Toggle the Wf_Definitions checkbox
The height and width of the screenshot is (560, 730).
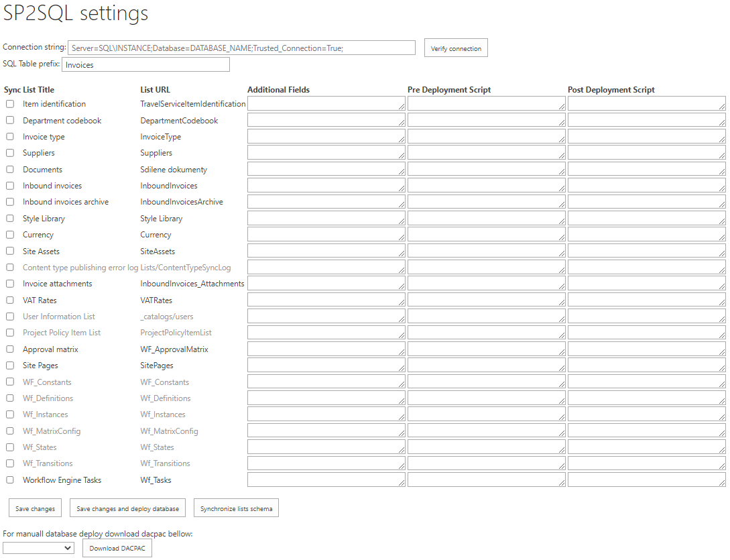tap(10, 398)
